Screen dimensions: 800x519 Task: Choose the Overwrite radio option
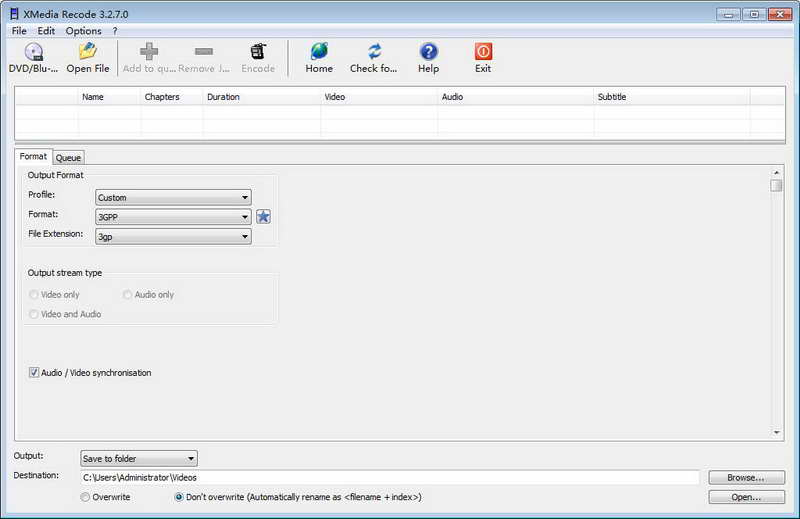pos(85,497)
